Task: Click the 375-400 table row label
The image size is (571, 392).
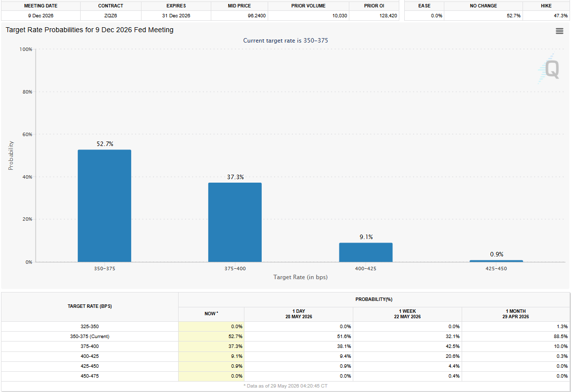Action: coord(90,346)
